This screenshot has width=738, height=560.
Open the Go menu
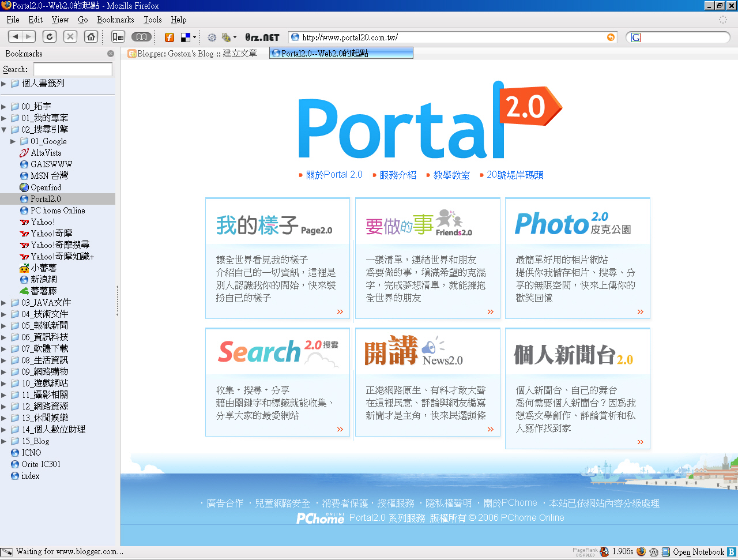click(x=83, y=20)
